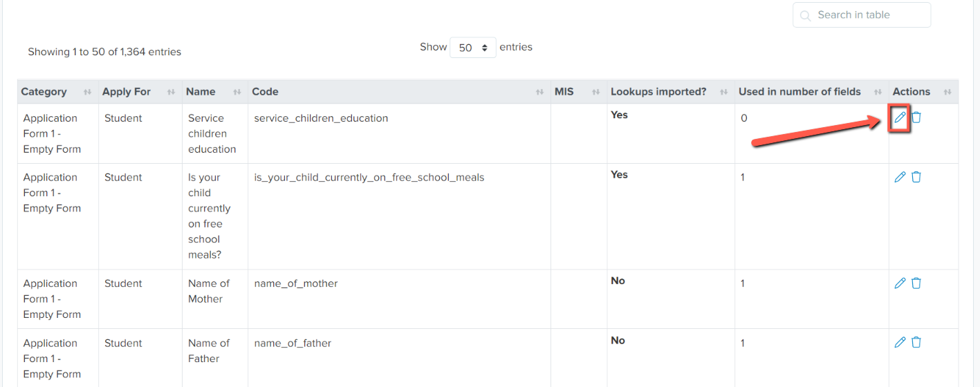Screen dimensions: 980x387
Task: Click the Actions column sort arrows
Action: click(x=947, y=92)
